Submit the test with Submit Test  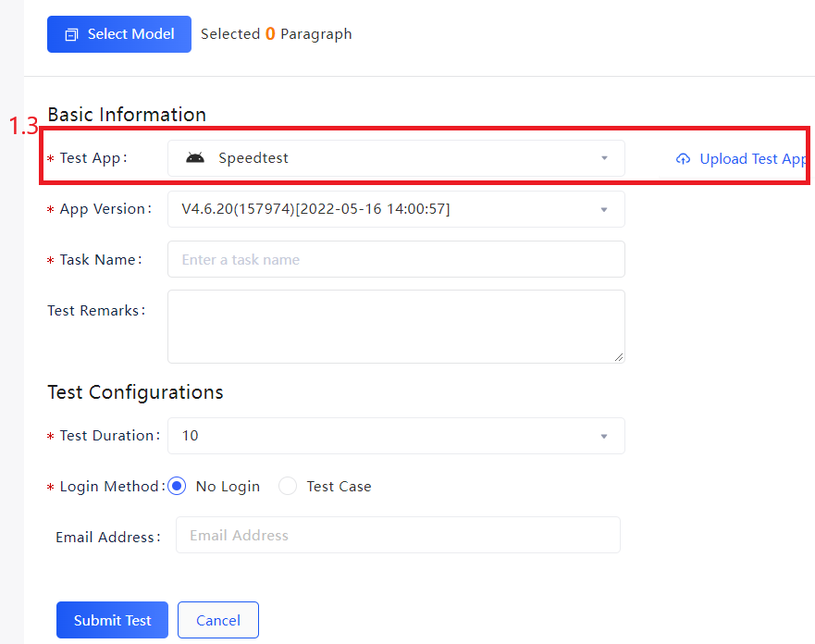[x=112, y=620]
